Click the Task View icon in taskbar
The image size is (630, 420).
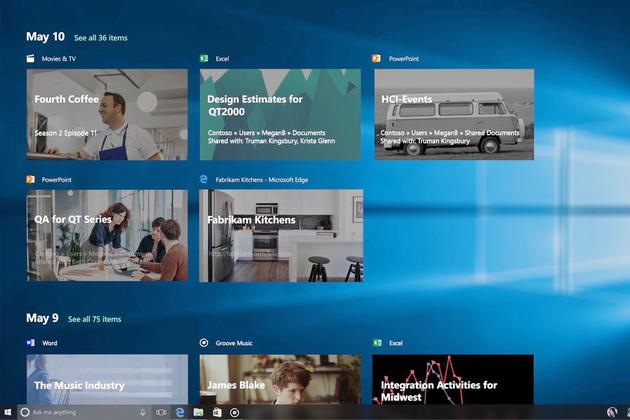(161, 412)
